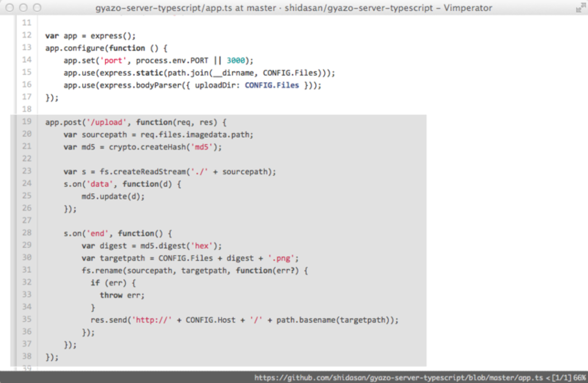Close the Vimperator window
This screenshot has width=588, height=383.
point(10,8)
